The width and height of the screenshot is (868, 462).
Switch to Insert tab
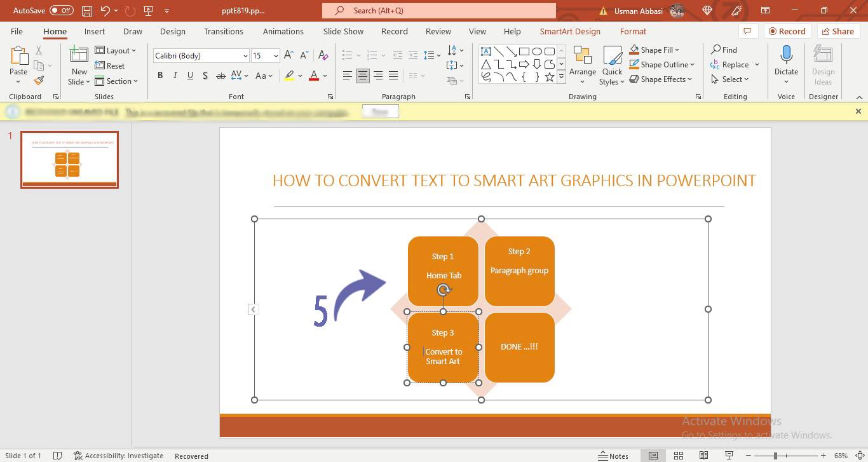point(95,31)
